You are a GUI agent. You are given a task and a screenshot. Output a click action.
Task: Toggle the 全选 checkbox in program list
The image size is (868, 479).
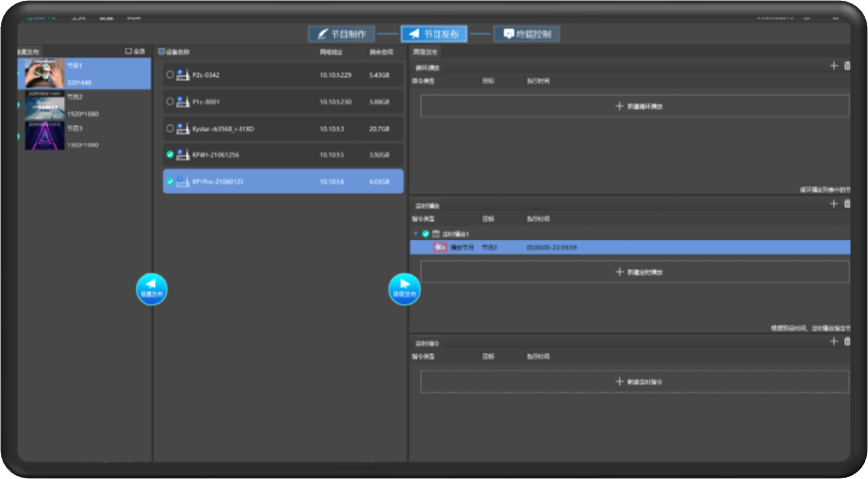[x=128, y=51]
